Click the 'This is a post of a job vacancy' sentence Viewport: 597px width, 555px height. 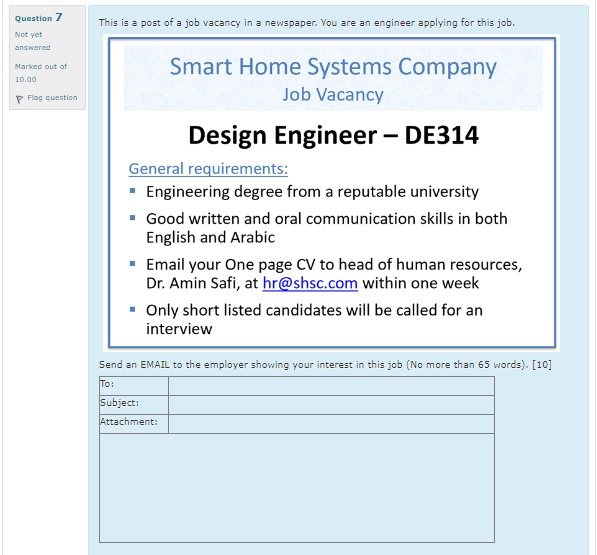306,23
